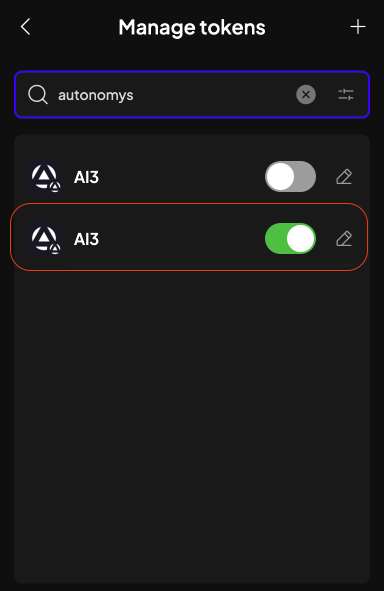This screenshot has height=591, width=384.
Task: Focus the autonomys search field
Action: [175, 95]
